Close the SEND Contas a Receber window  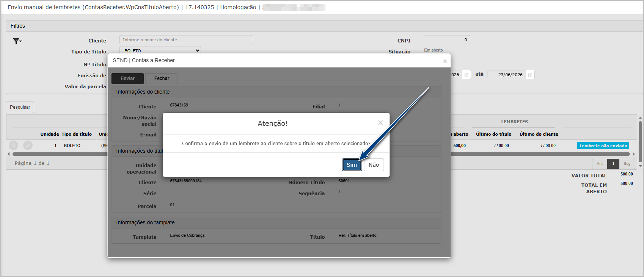coord(445,61)
